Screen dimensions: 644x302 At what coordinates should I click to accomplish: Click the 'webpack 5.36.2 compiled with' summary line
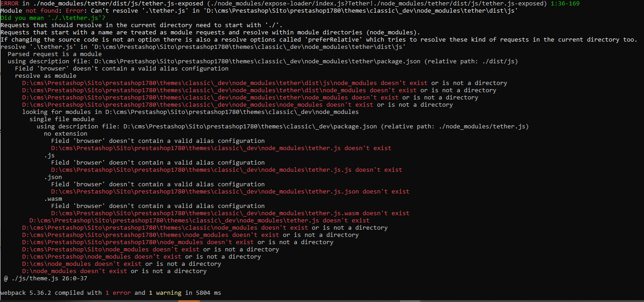click(111, 293)
